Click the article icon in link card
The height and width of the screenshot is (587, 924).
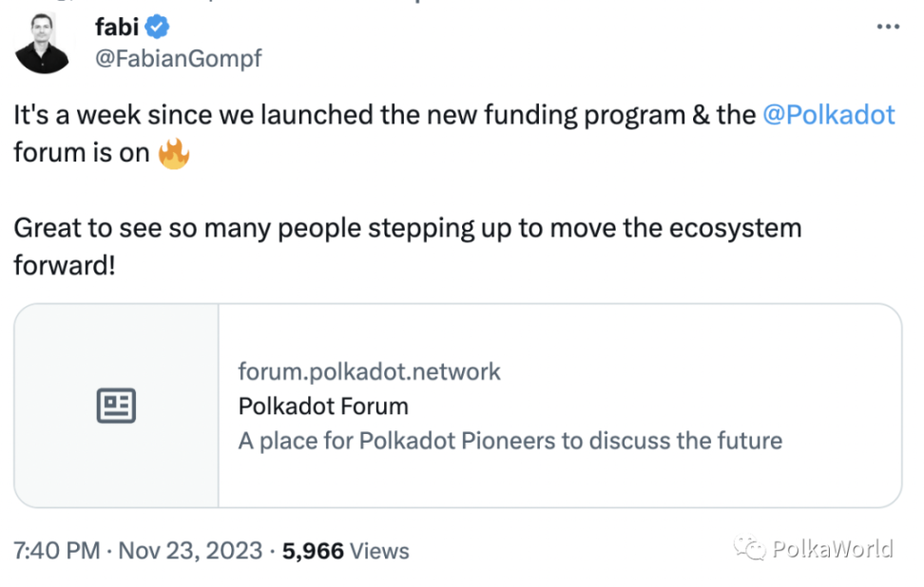(116, 406)
